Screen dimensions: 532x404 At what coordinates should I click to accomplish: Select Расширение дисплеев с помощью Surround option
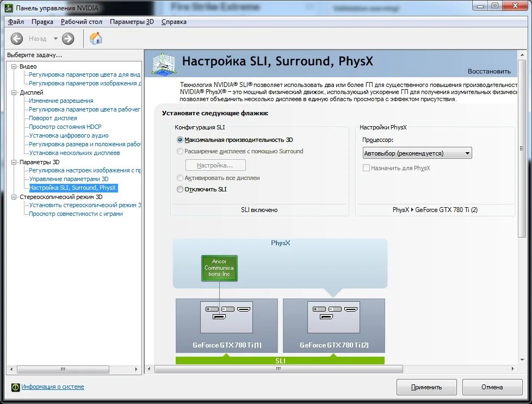tap(180, 151)
